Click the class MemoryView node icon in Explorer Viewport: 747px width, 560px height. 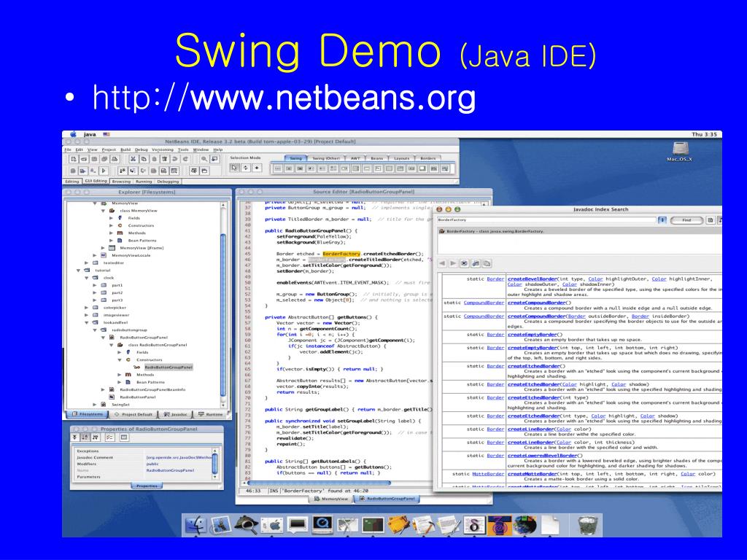click(x=112, y=211)
